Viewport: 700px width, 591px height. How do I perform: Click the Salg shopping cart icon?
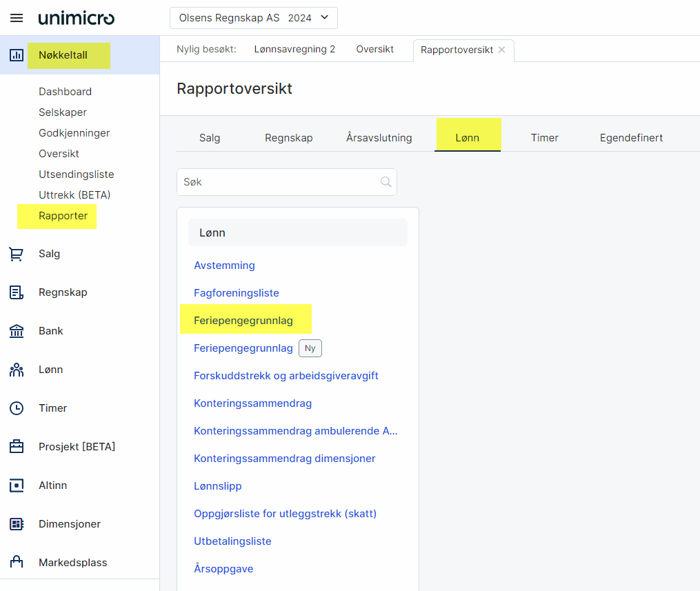[x=17, y=254]
